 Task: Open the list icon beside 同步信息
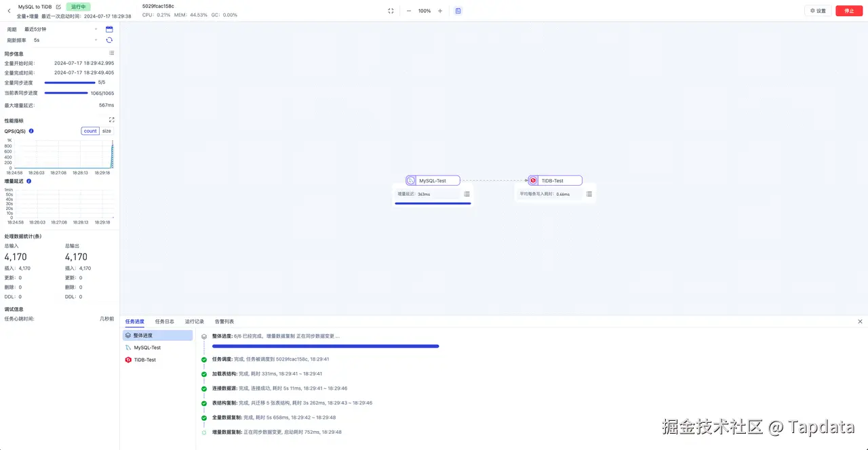[112, 53]
